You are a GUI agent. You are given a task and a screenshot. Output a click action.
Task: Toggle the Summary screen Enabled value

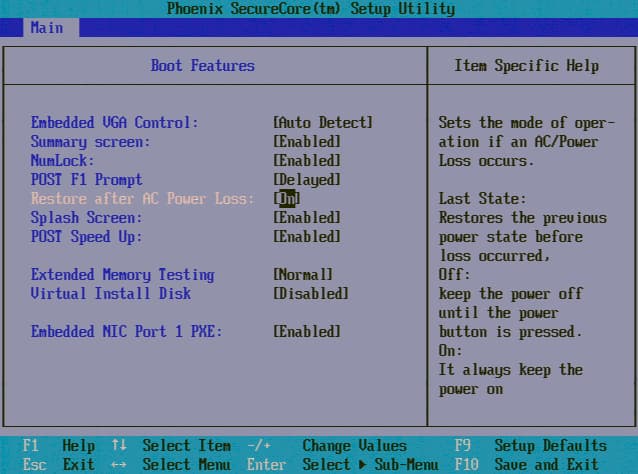click(x=306, y=142)
